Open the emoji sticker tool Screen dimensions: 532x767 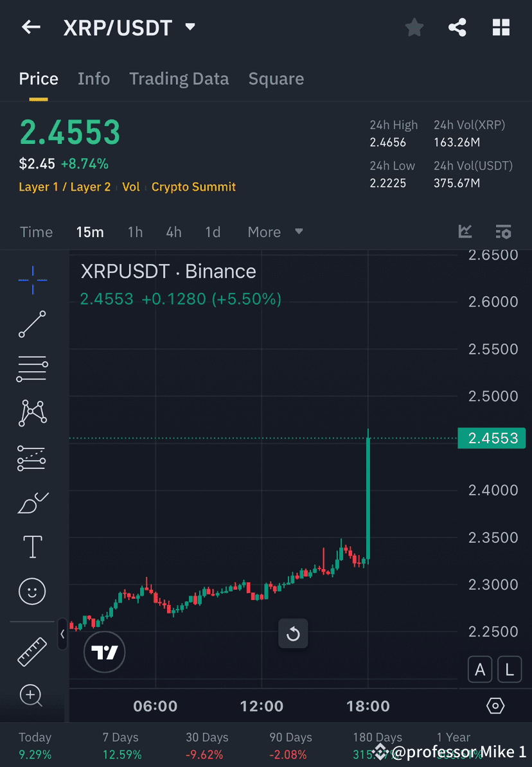point(32,591)
